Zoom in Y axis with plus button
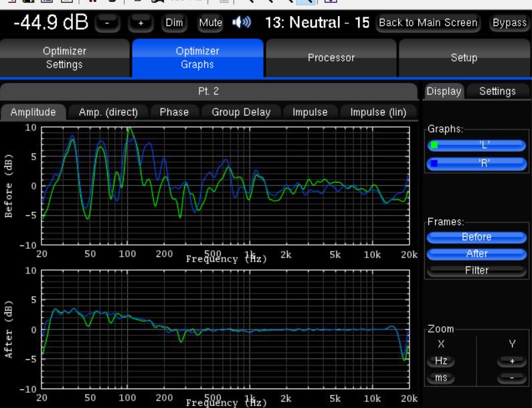The width and height of the screenshot is (532, 408). coord(513,361)
